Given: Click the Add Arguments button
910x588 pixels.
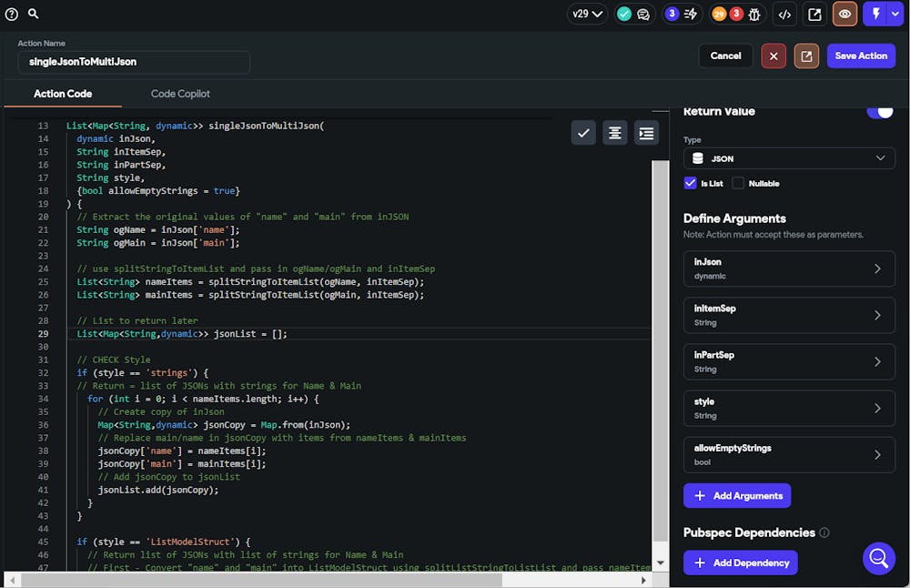Looking at the screenshot, I should click(x=737, y=496).
